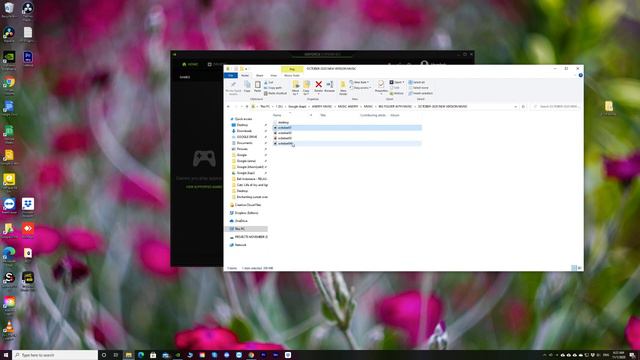Click the Cut command in the ribbon
Viewport: 640px width, 360px height.
[269, 82]
